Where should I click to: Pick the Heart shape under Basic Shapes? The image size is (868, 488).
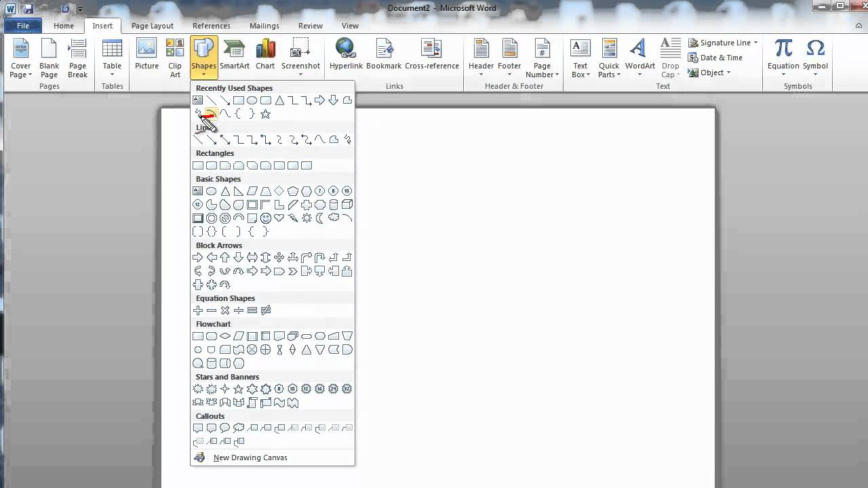tap(279, 218)
